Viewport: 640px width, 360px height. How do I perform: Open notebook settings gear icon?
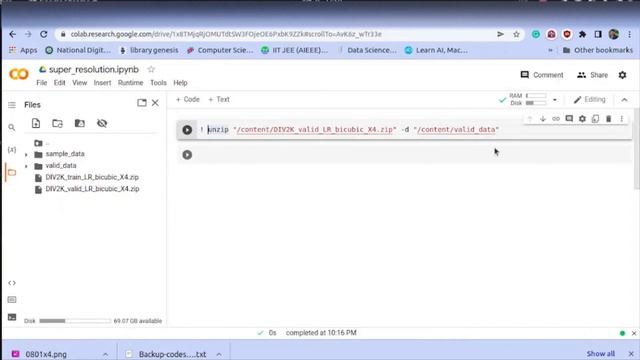point(622,75)
